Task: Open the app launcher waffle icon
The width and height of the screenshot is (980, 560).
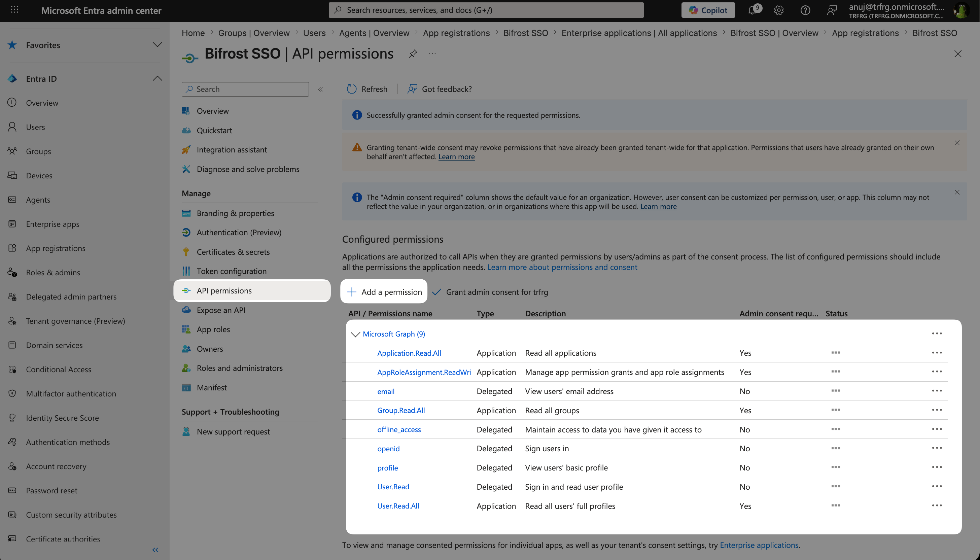Action: point(14,10)
